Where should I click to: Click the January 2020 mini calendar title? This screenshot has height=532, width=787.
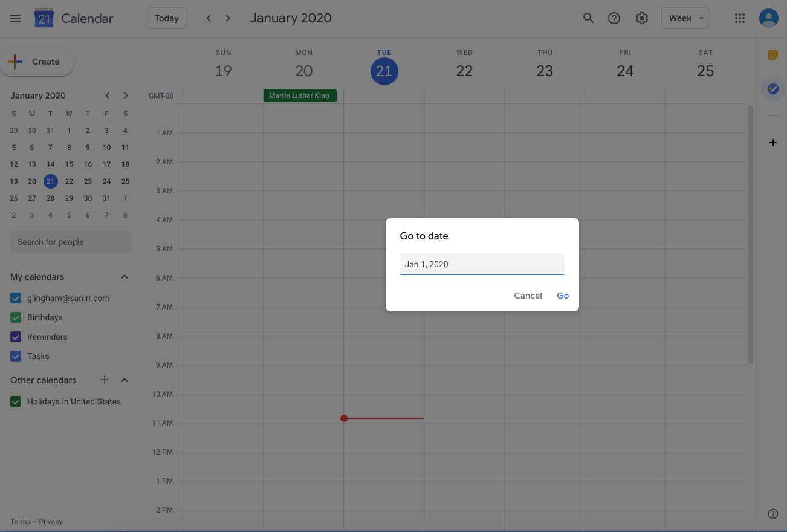point(38,96)
